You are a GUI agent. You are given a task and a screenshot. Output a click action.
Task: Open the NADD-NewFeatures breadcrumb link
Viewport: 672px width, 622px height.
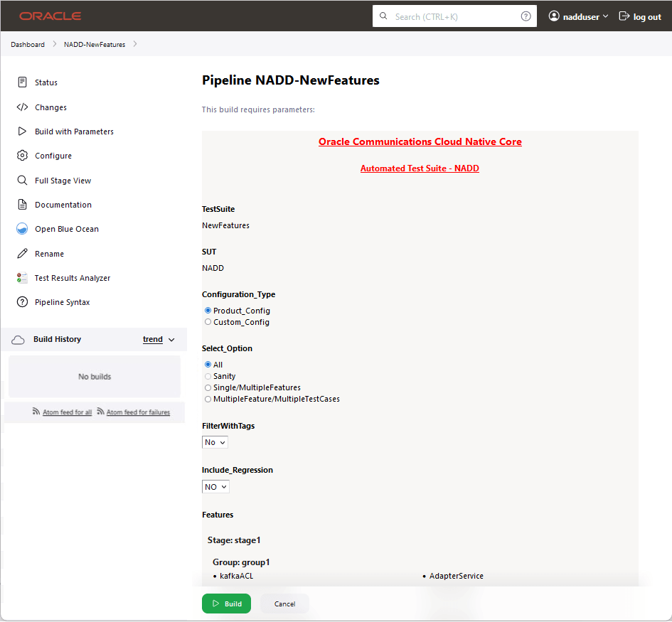(x=95, y=45)
